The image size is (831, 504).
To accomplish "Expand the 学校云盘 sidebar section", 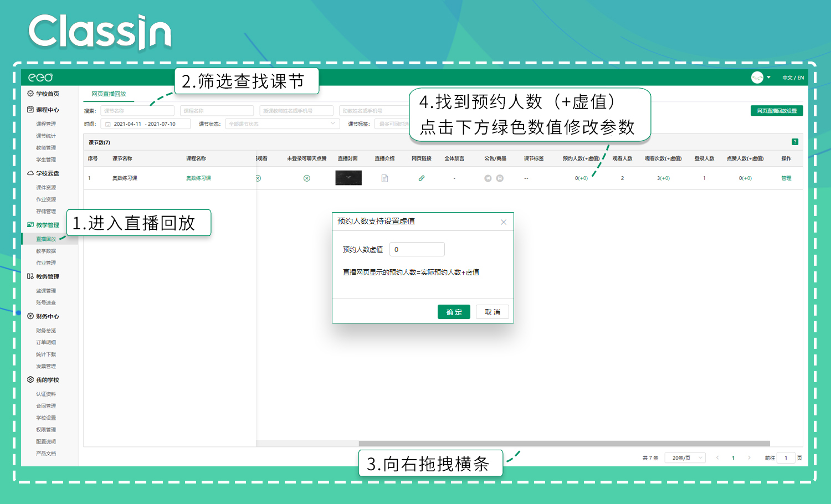I will click(48, 173).
